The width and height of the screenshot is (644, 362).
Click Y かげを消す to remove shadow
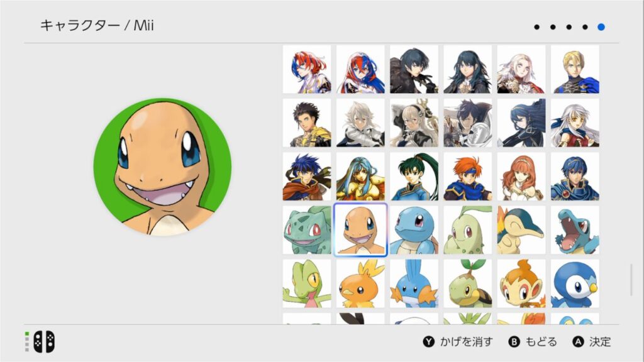pyautogui.click(x=458, y=341)
